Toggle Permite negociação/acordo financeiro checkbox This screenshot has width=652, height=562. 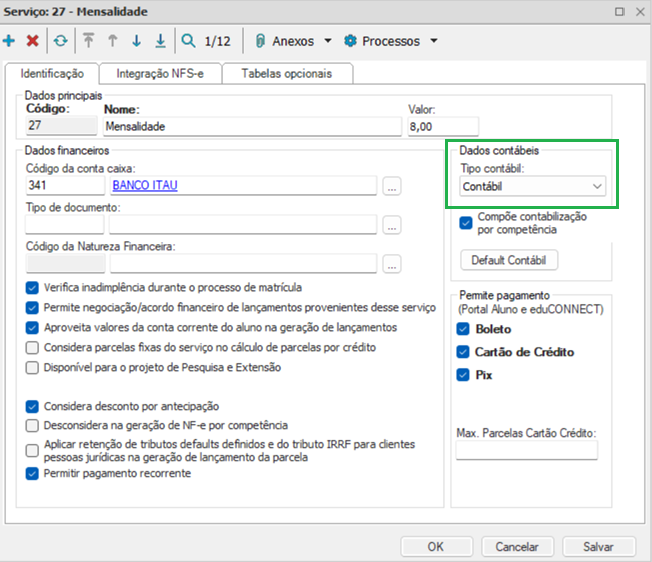pyautogui.click(x=32, y=308)
